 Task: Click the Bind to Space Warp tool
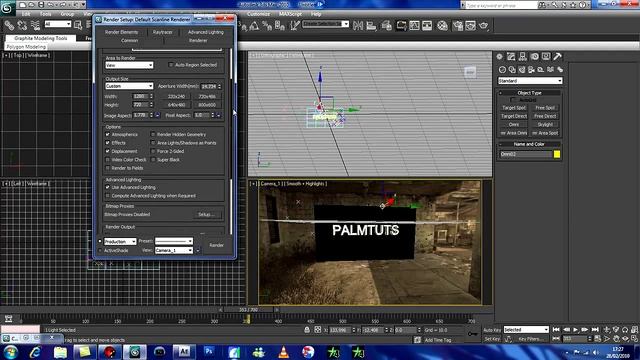(36, 25)
